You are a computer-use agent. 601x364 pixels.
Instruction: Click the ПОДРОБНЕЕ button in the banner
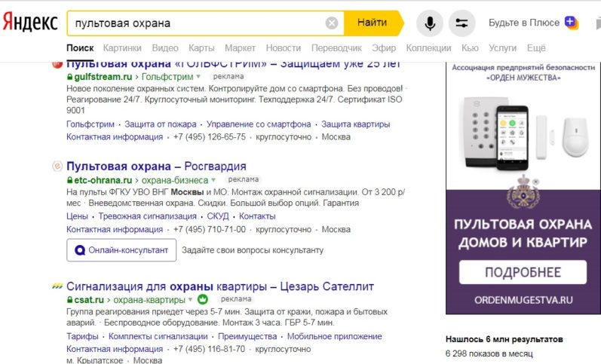(x=523, y=272)
